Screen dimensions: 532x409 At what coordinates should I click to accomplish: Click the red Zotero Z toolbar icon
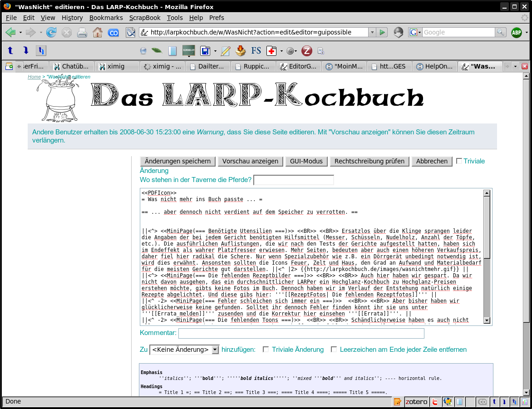click(x=307, y=51)
